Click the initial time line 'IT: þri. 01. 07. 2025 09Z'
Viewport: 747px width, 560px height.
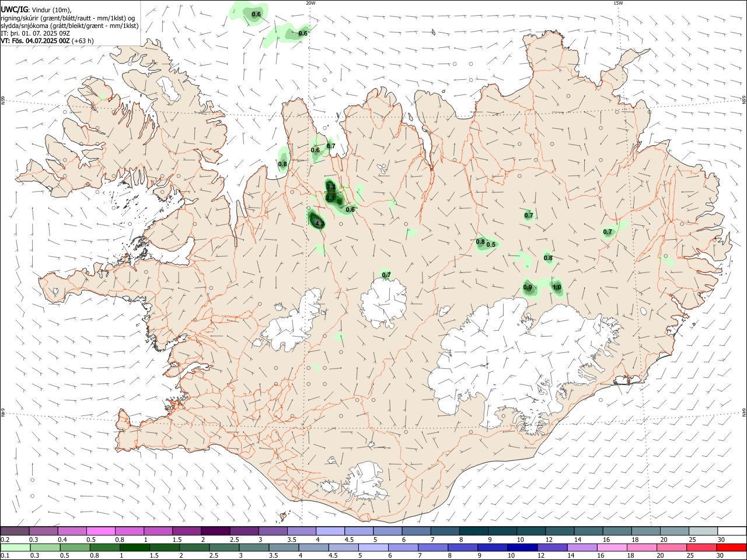tap(36, 33)
